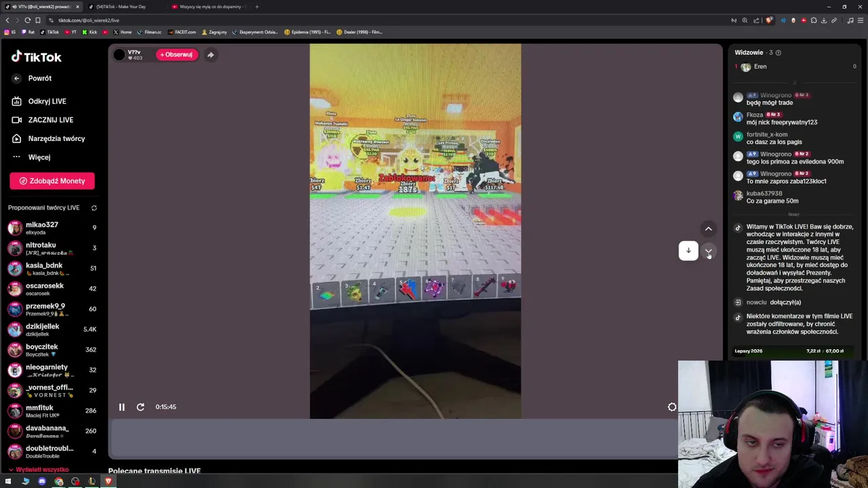This screenshot has height=488, width=868.
Task: Reload the live stream player
Action: point(140,407)
